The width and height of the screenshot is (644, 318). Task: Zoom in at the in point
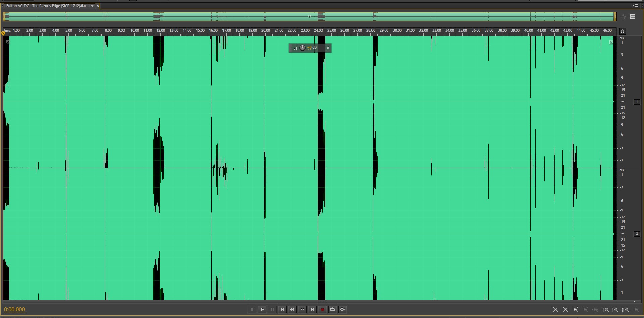pos(606,310)
